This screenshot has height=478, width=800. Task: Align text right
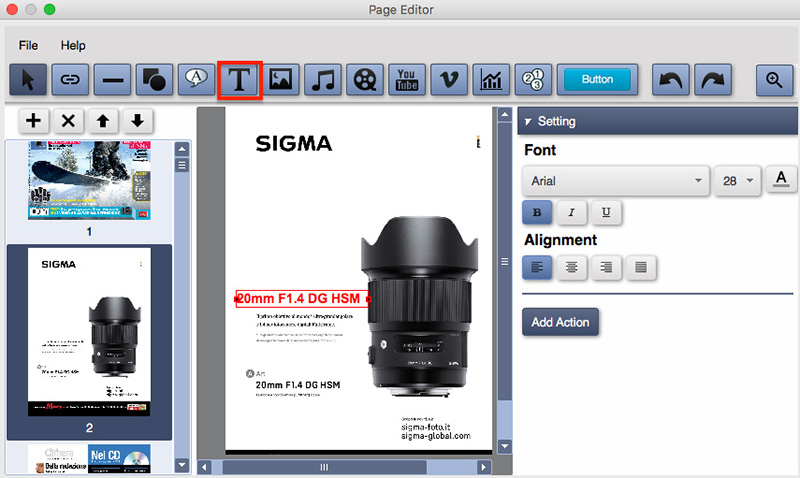pyautogui.click(x=606, y=267)
